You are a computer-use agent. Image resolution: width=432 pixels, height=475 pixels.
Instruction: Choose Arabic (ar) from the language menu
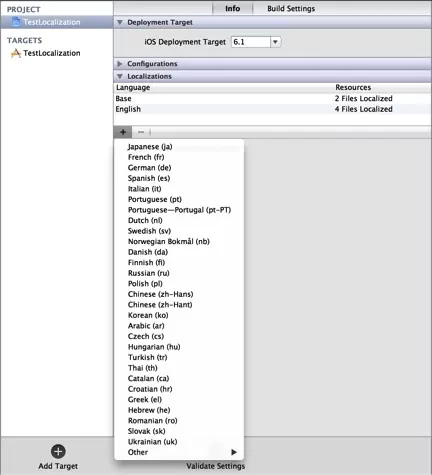point(179,326)
